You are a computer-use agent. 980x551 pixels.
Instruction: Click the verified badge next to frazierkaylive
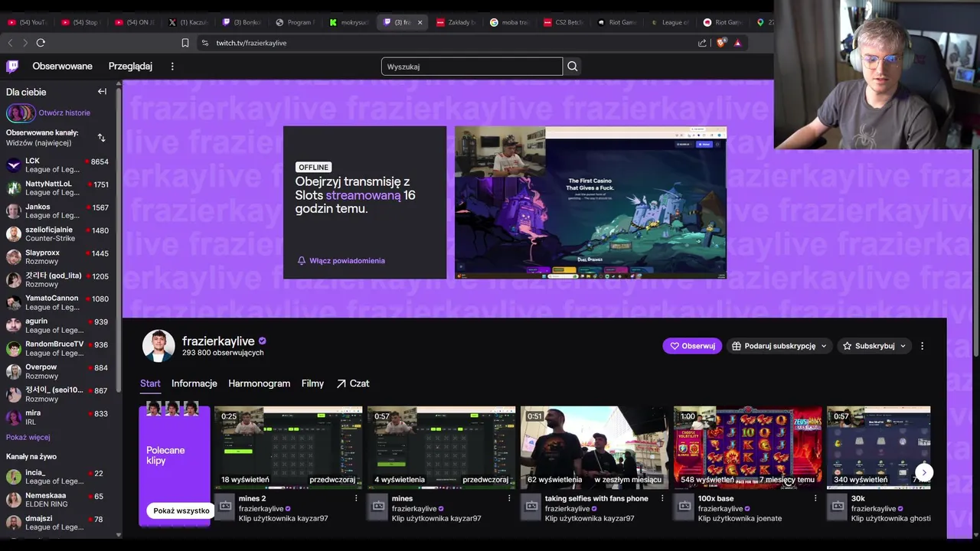[263, 341]
